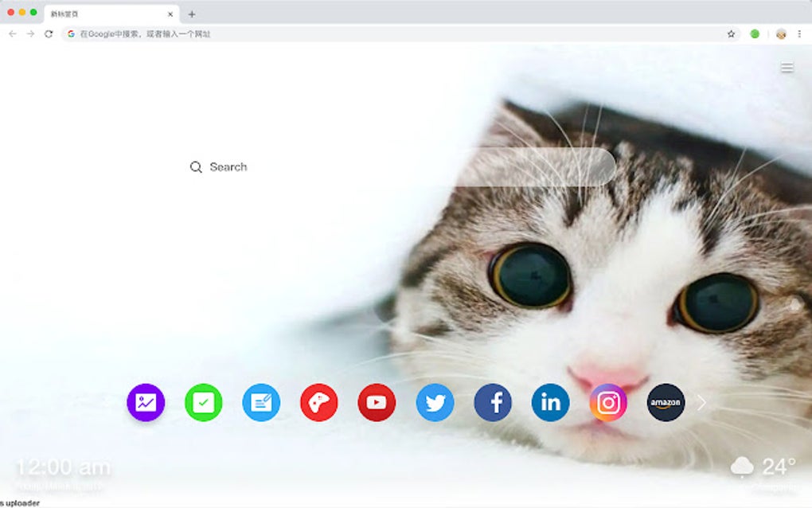The image size is (812, 508).
Task: Open the LinkedIn shortcut icon
Action: pyautogui.click(x=550, y=403)
